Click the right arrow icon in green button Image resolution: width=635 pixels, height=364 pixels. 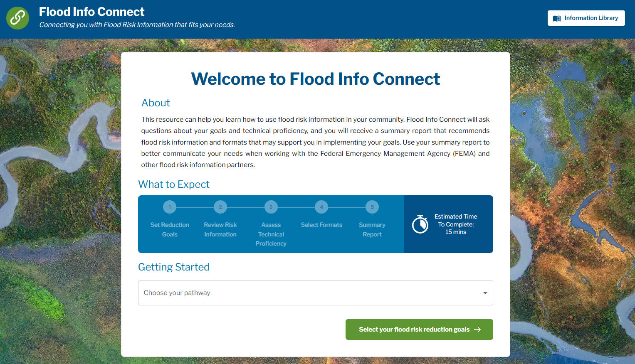point(477,330)
